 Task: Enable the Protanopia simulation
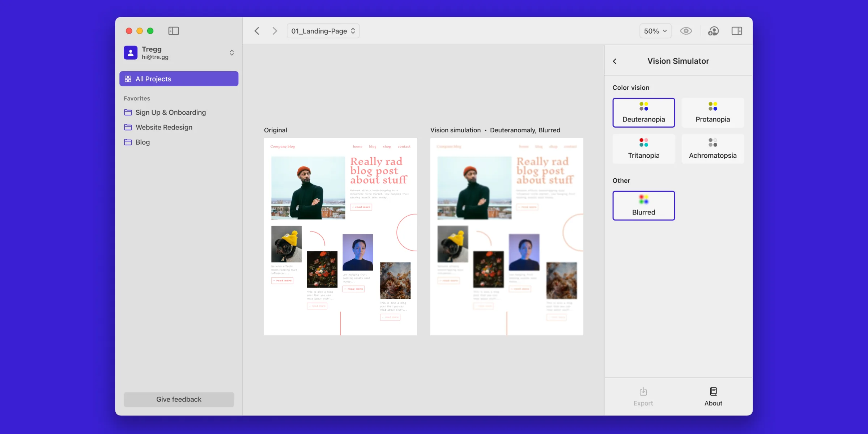click(713, 112)
